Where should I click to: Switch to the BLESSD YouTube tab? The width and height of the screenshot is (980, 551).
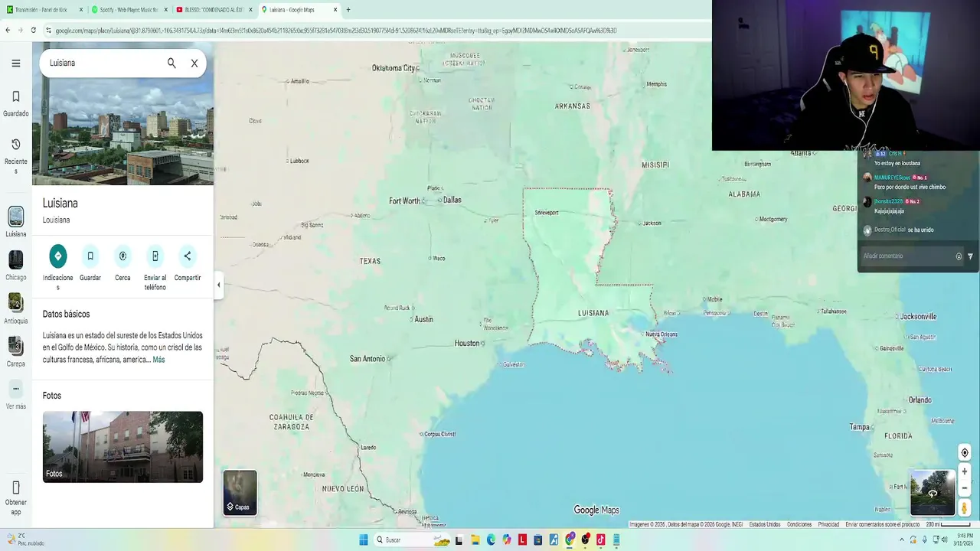pos(214,10)
